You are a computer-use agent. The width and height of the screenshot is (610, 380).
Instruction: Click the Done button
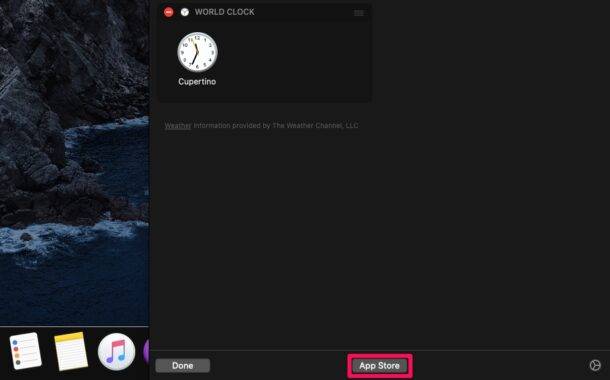tap(183, 366)
